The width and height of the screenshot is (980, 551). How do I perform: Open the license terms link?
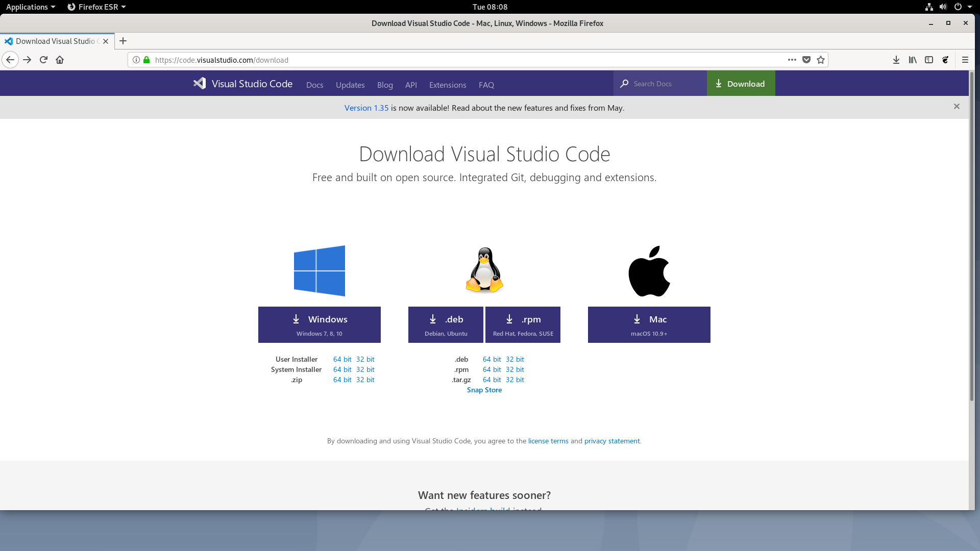[548, 441]
